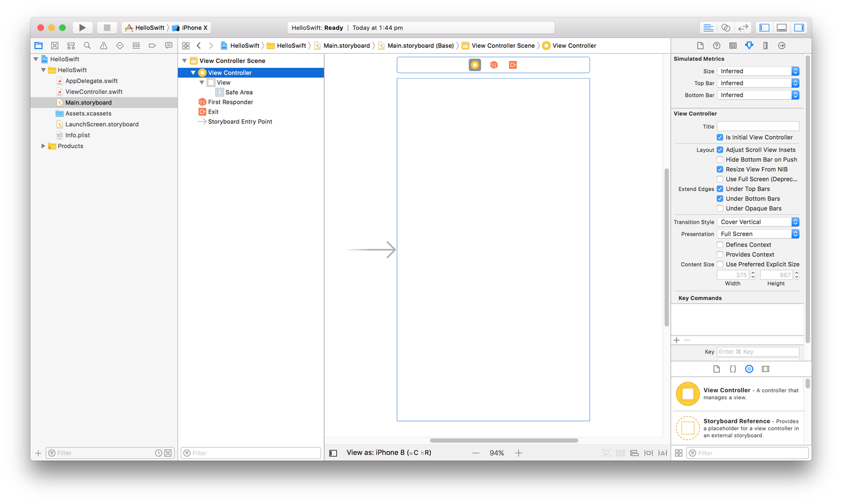The image size is (842, 504).
Task: Show the Object library tab
Action: click(x=749, y=369)
